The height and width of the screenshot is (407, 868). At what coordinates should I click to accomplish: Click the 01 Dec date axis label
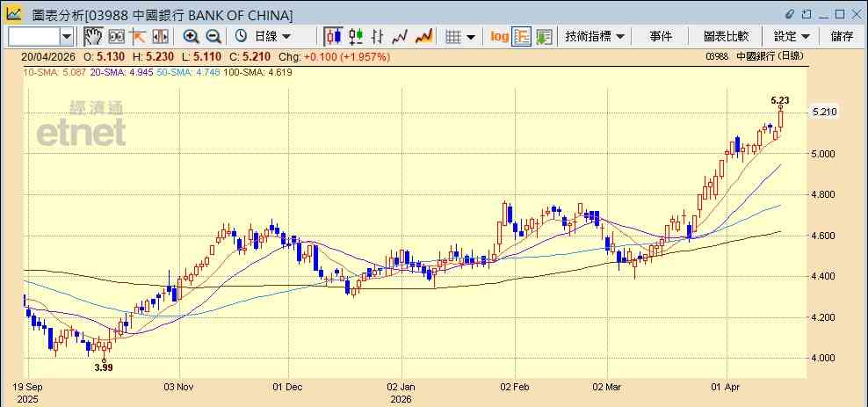pyautogui.click(x=288, y=387)
